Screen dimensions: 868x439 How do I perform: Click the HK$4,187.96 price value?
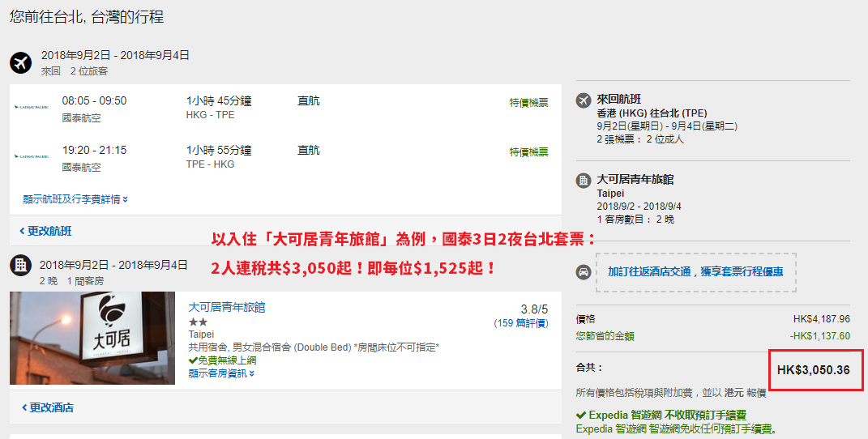coord(822,319)
